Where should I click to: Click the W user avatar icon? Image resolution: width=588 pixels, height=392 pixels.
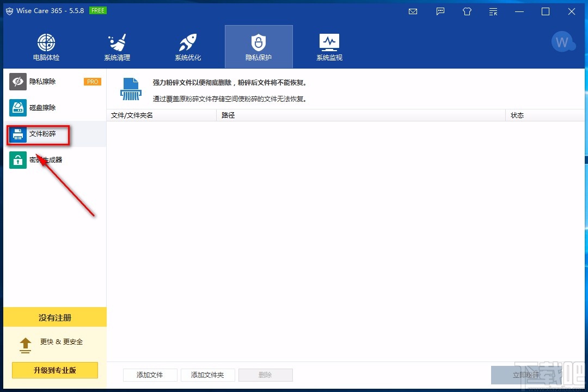click(x=562, y=42)
